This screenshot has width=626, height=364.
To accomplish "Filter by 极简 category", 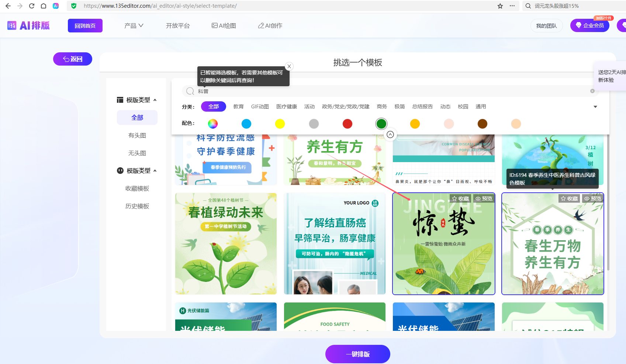I will [x=400, y=106].
